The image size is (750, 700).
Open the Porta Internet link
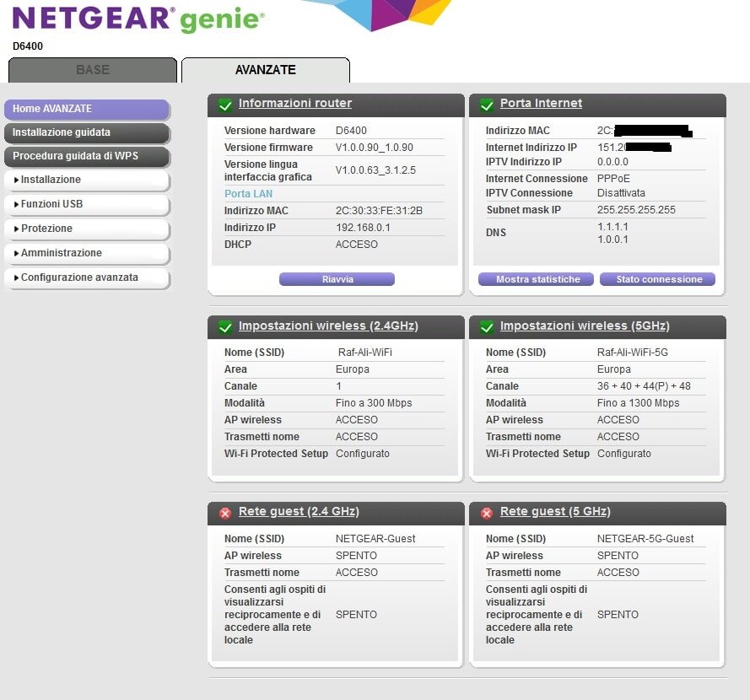[541, 103]
